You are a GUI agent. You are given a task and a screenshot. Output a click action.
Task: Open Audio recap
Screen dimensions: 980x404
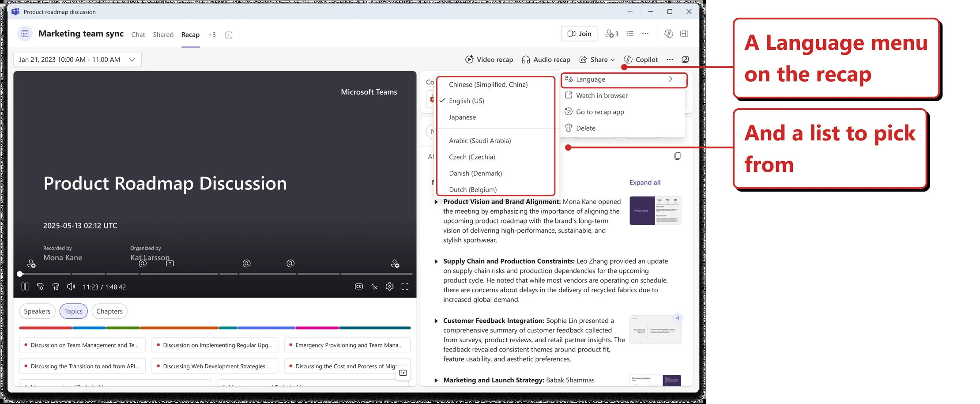(x=546, y=60)
